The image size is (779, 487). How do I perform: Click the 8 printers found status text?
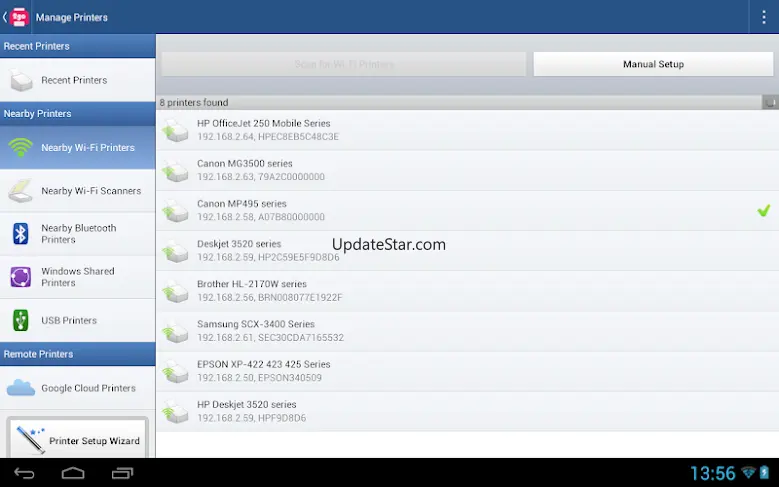coord(194,102)
